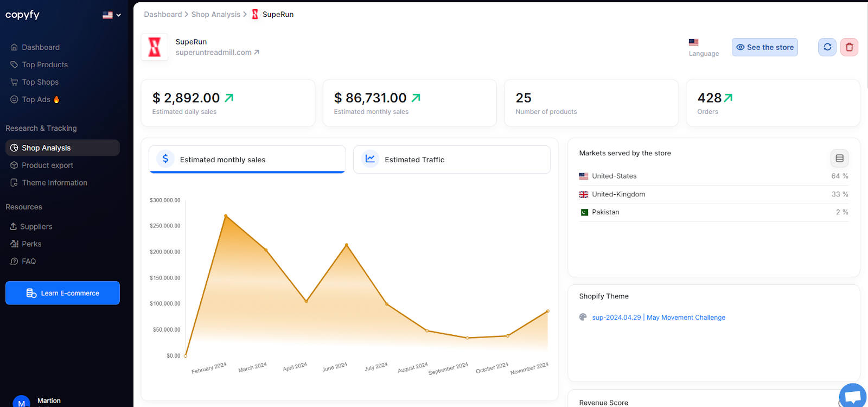
Task: Click the markets list view icon
Action: 839,158
